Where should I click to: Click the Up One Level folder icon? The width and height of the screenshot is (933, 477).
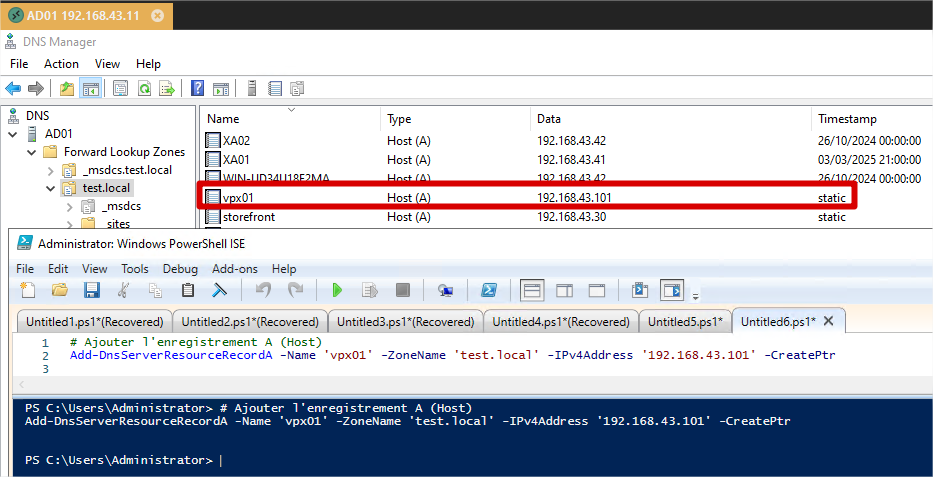click(x=67, y=89)
